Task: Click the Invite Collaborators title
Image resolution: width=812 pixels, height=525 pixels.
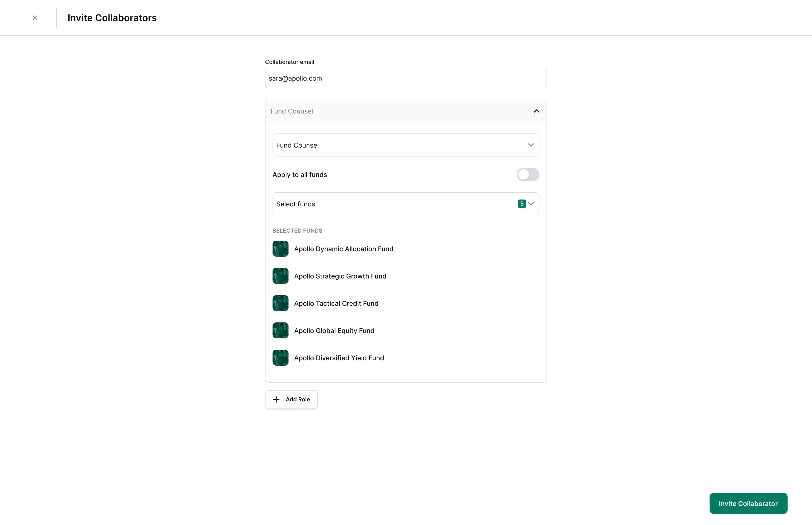Action: (x=112, y=18)
